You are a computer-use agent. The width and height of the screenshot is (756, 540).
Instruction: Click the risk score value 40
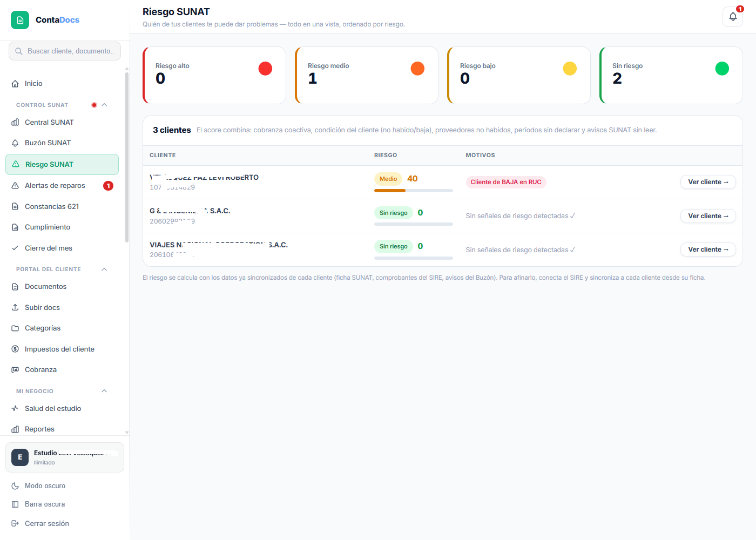pos(413,179)
